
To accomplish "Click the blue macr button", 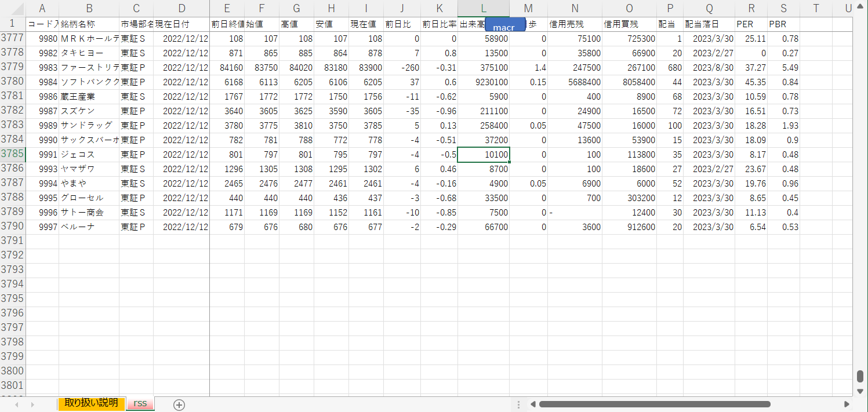I will (504, 25).
